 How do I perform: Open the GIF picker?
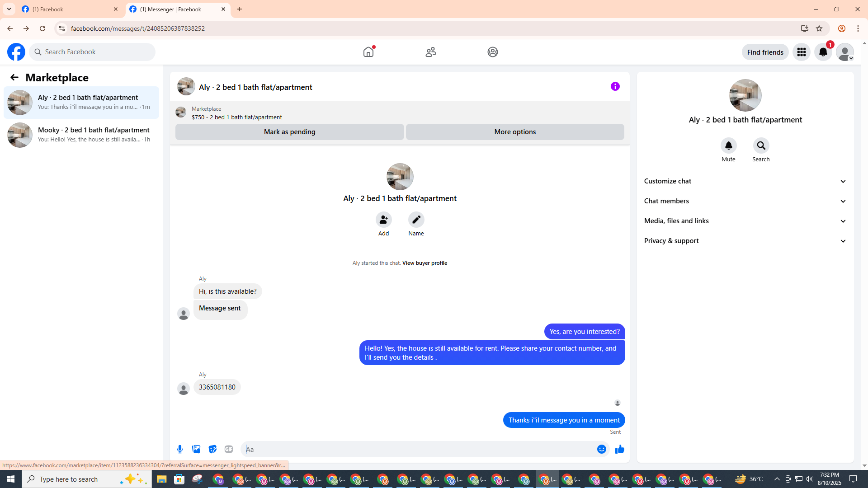(x=229, y=449)
